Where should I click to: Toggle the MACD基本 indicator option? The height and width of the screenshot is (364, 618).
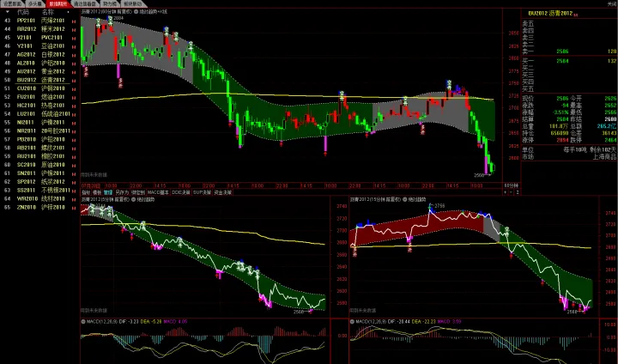pos(158,192)
